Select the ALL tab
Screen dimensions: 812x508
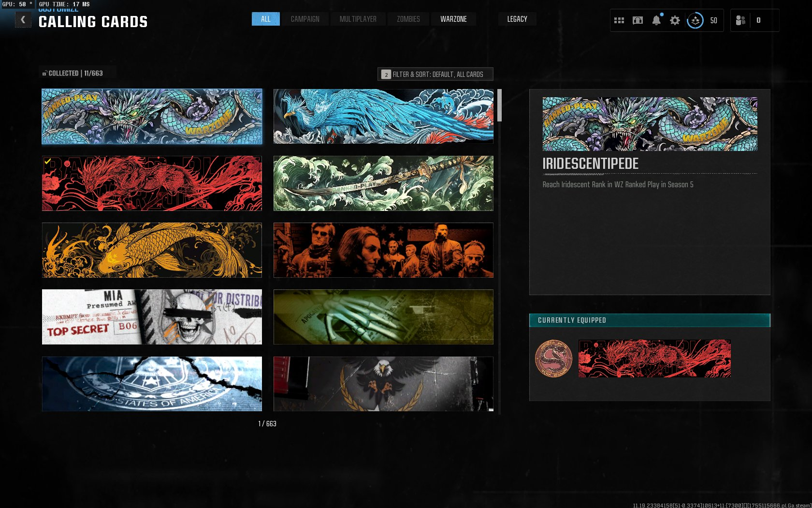click(x=266, y=19)
